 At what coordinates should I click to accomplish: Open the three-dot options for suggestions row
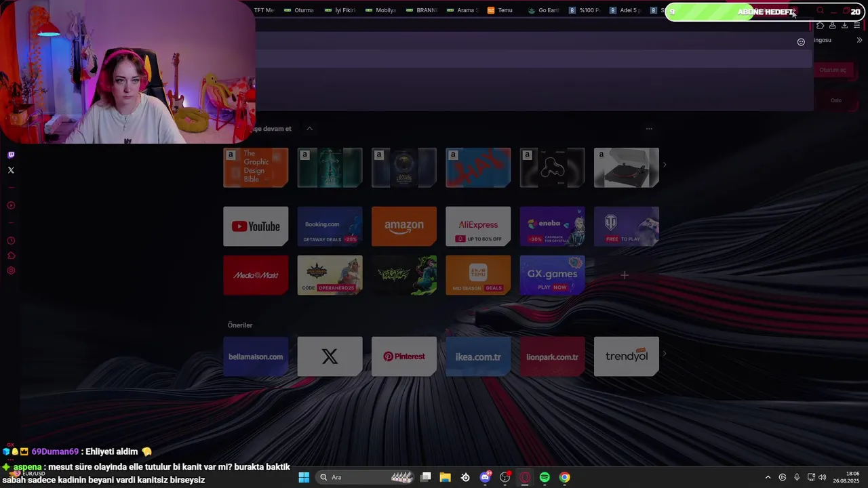(649, 128)
